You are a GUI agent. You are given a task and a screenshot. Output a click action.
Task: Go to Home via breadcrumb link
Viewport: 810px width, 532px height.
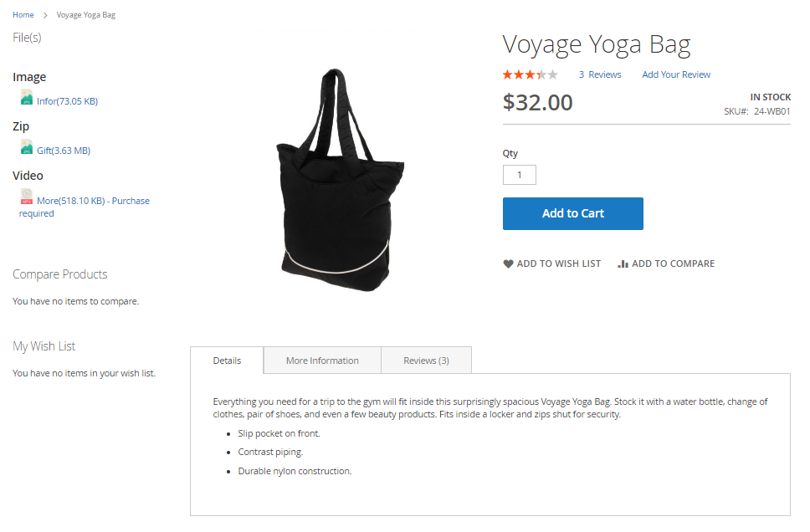click(x=23, y=15)
